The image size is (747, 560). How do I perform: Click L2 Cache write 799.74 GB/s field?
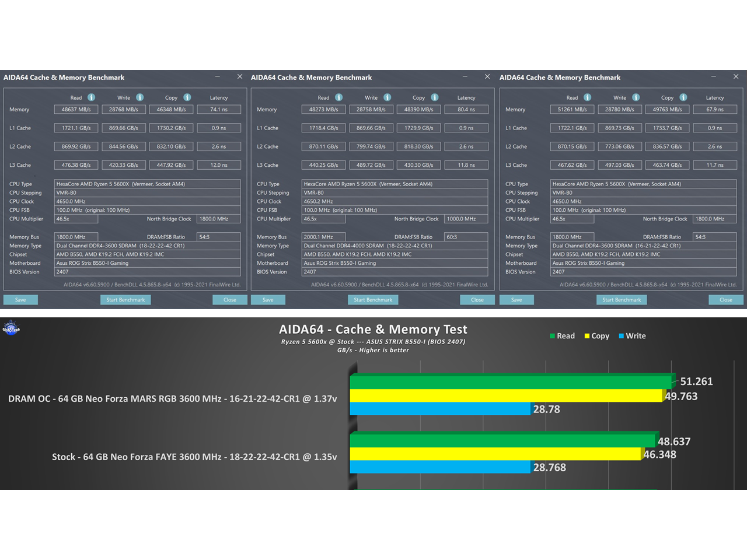pyautogui.click(x=371, y=146)
